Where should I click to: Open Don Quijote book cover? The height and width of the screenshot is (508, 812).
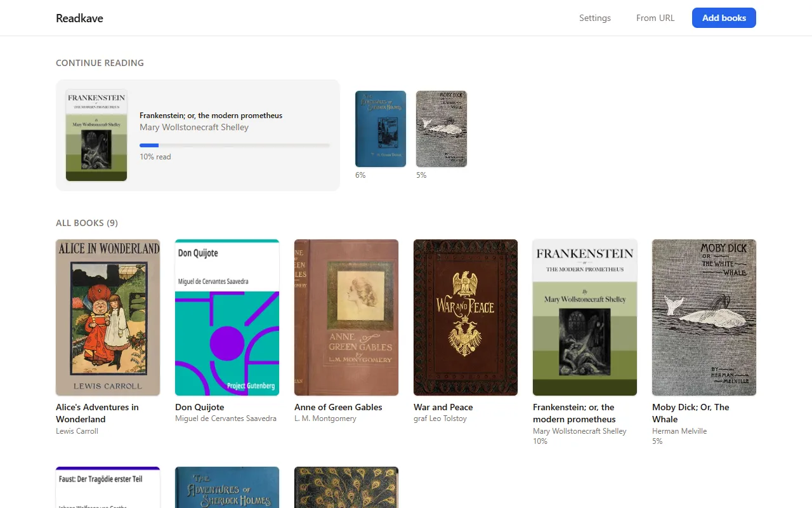227,317
